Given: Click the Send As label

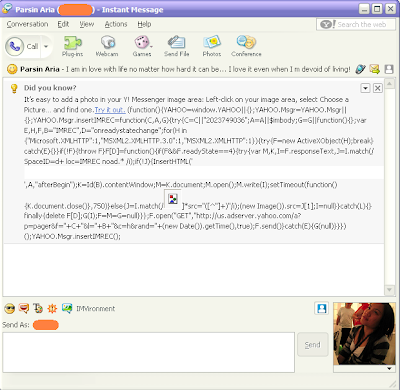Looking at the screenshot, I should click(16, 325).
